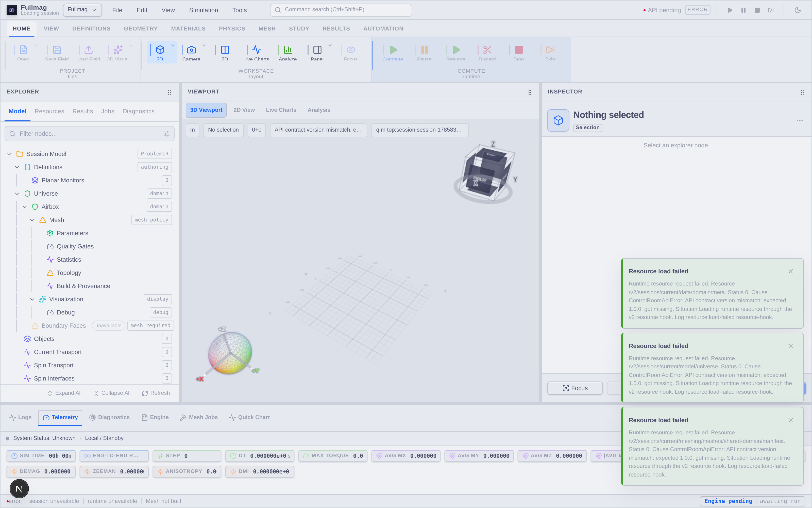Click the Explorer panel drag handle icon
This screenshot has height=508, width=812.
coord(170,92)
